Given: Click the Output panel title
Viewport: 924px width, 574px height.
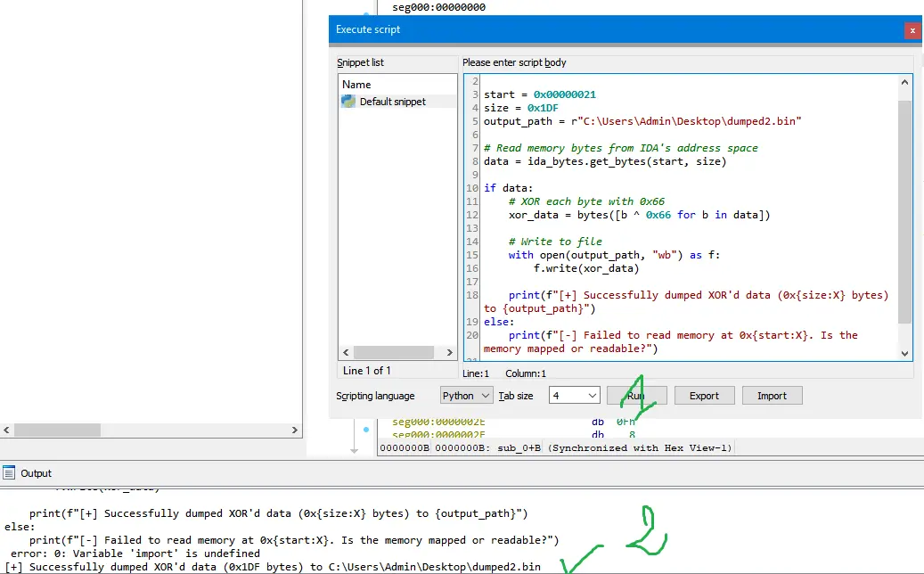Looking at the screenshot, I should 36,473.
